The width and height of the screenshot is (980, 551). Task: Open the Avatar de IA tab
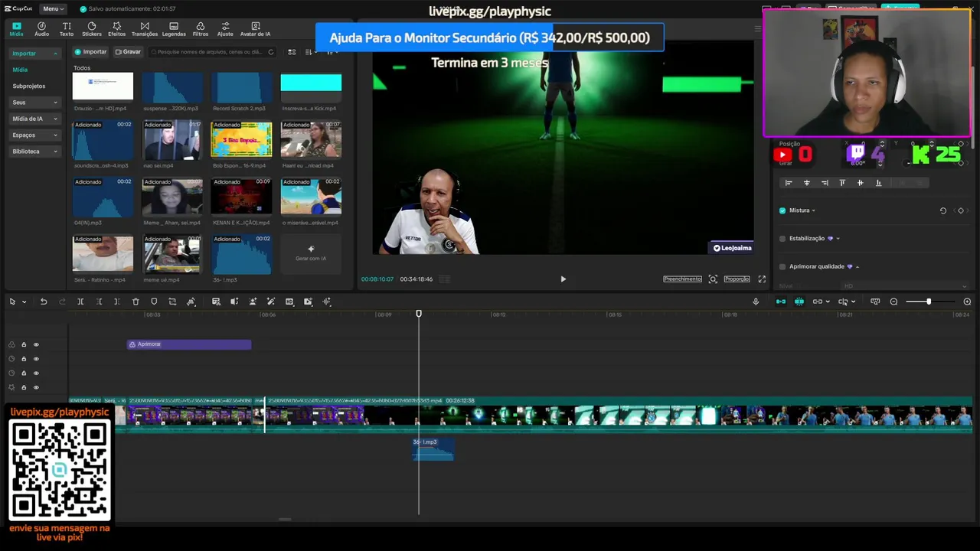pyautogui.click(x=255, y=29)
